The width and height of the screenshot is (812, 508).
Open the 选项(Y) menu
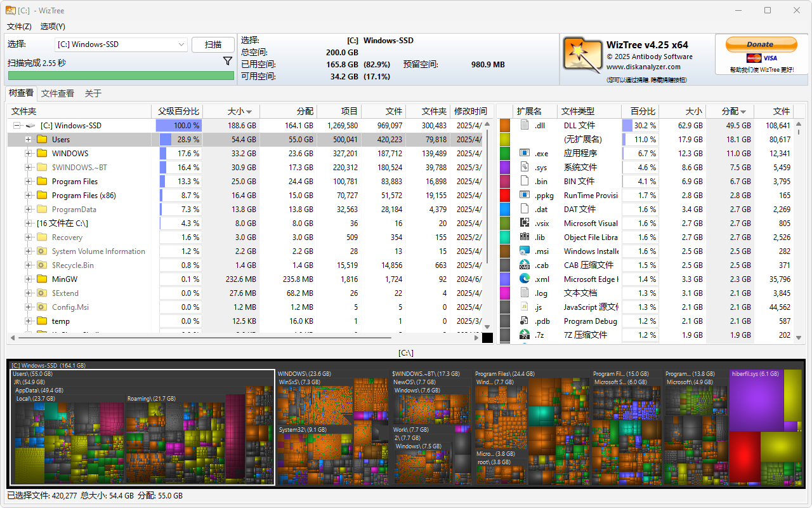point(53,26)
